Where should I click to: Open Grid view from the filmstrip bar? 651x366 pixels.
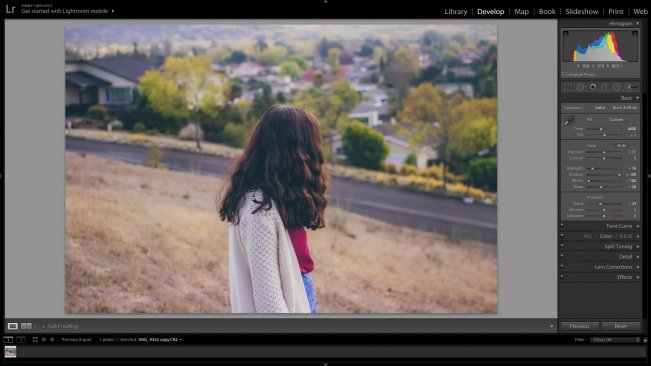click(x=35, y=339)
